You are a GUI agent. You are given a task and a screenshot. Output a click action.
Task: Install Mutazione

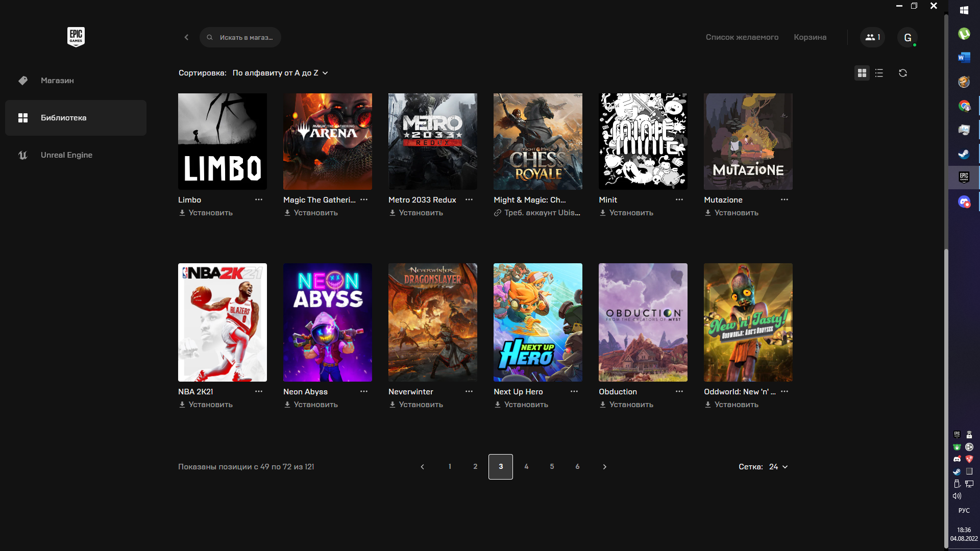point(731,213)
